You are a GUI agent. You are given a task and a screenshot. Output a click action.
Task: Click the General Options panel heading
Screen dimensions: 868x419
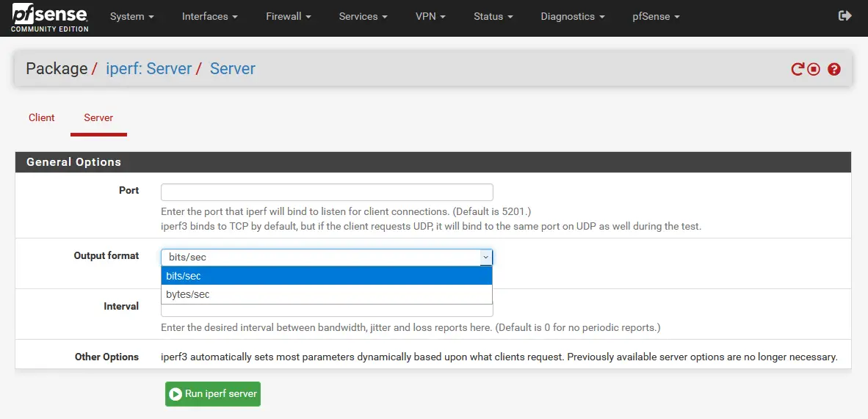click(433, 162)
